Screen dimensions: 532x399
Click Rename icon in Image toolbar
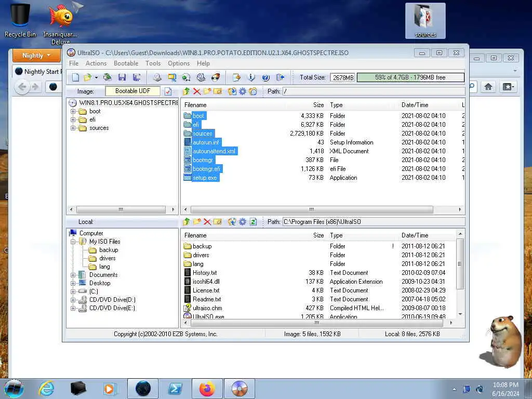218,91
